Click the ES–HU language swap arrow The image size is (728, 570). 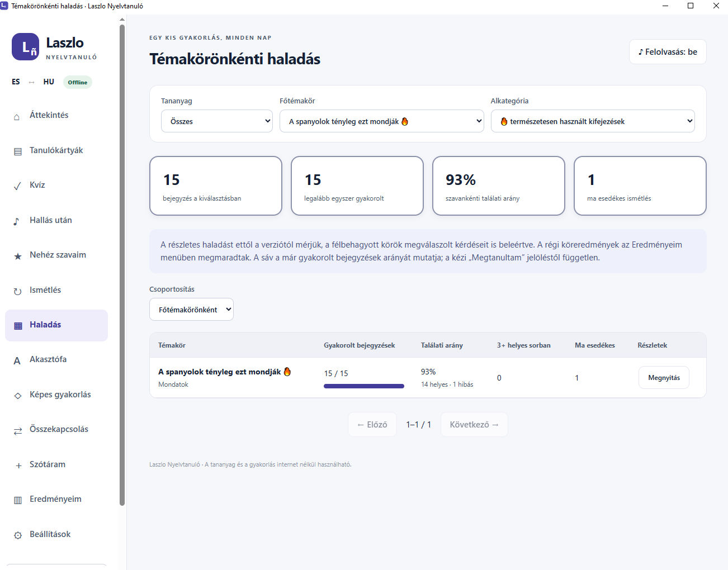[32, 82]
